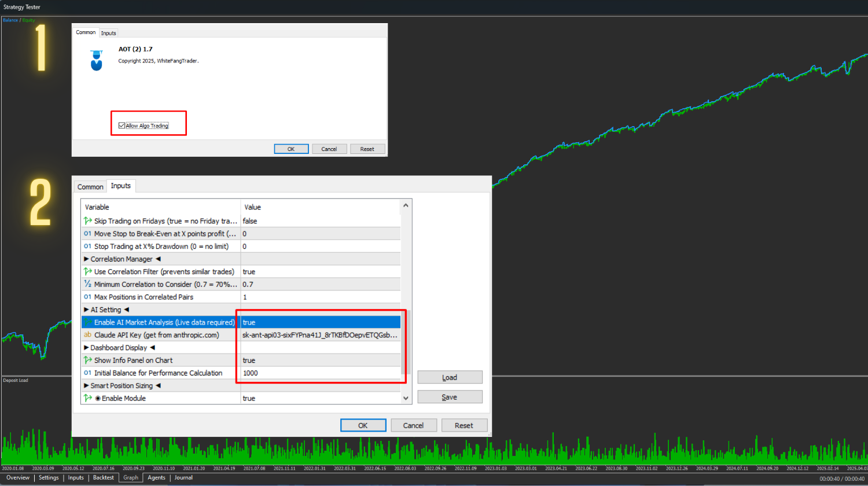Click the true value for Show Info Panel on Chart
868x486 pixels.
tap(321, 360)
